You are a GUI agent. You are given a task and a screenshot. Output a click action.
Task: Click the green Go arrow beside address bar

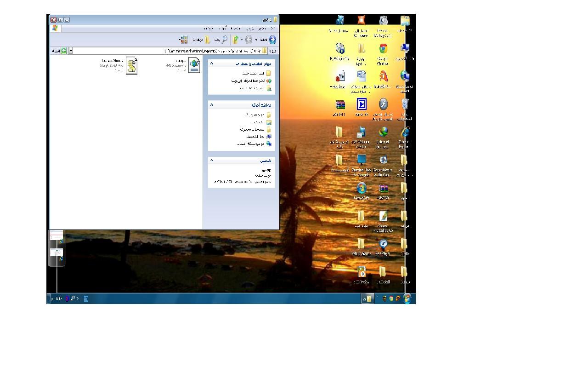[x=64, y=51]
